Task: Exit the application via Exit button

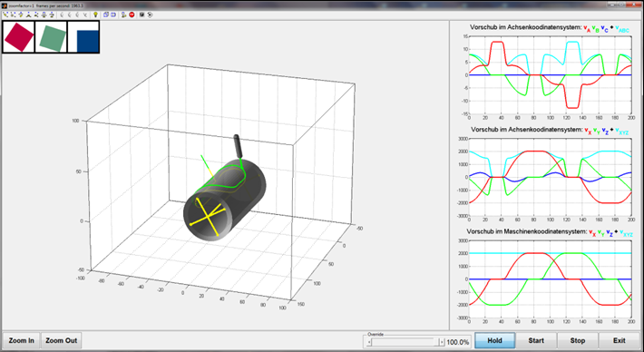Action: tap(619, 340)
